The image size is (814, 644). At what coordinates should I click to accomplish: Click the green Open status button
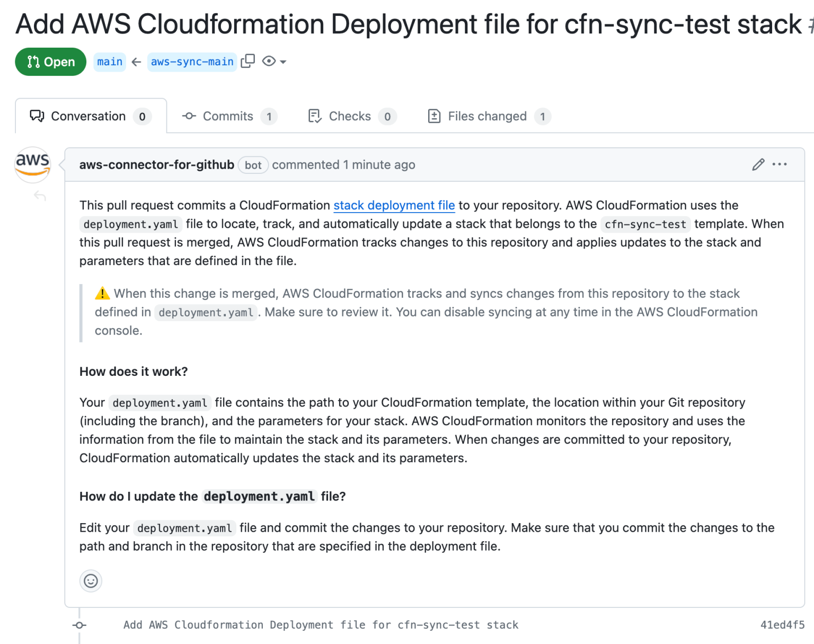[50, 61]
